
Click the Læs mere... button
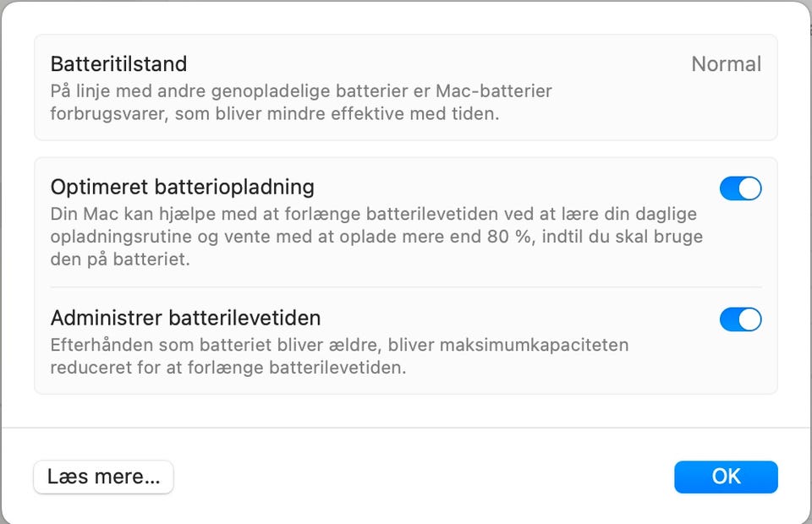(103, 477)
